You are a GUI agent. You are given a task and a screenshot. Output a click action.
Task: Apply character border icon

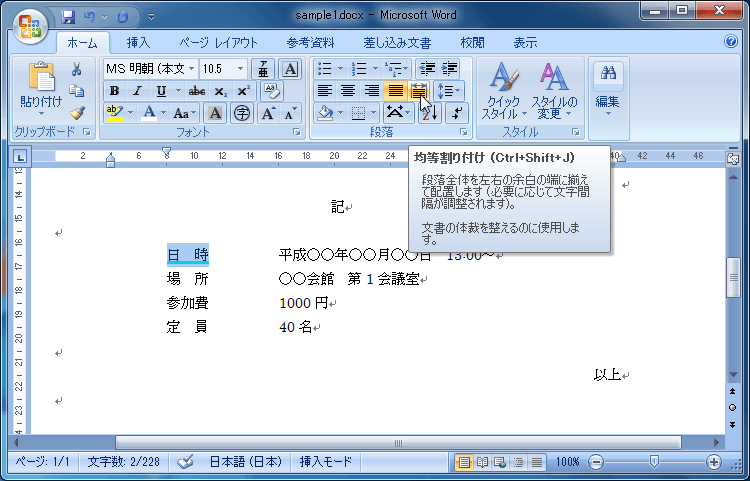pos(290,69)
